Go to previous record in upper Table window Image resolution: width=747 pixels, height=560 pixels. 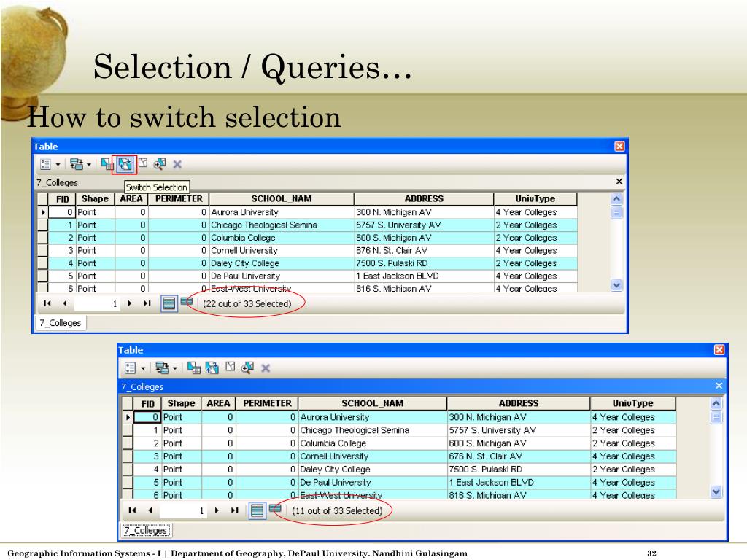click(65, 303)
